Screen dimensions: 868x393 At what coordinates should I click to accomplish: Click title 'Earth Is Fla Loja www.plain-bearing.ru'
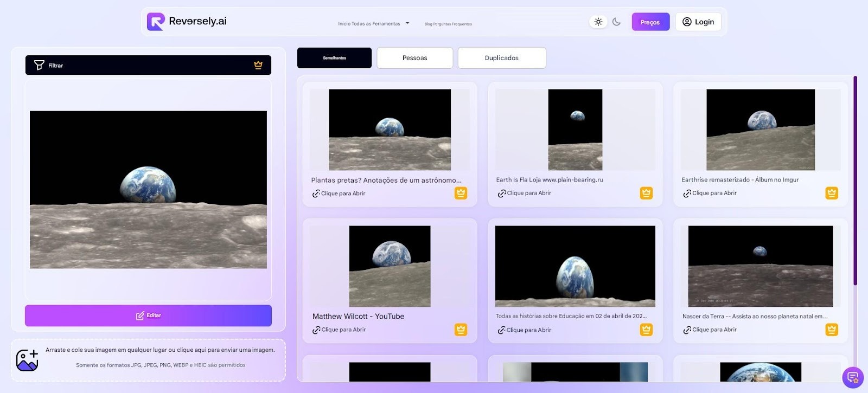[550, 180]
